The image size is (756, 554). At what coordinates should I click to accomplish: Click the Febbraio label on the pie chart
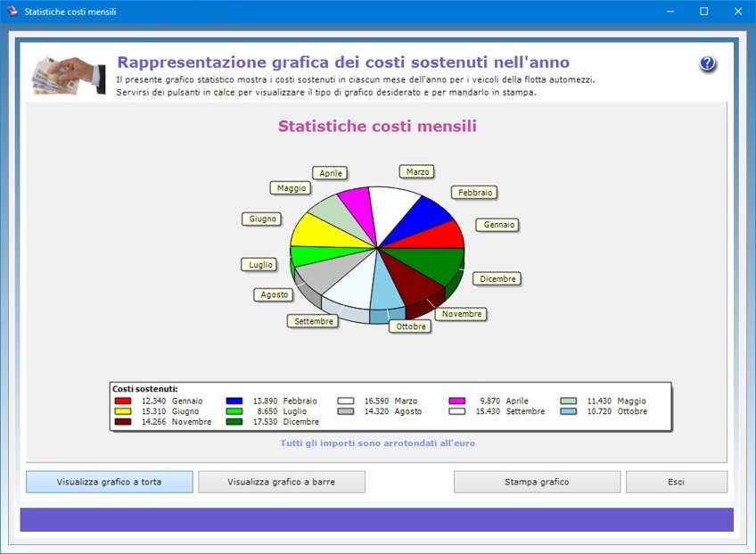[x=475, y=193]
